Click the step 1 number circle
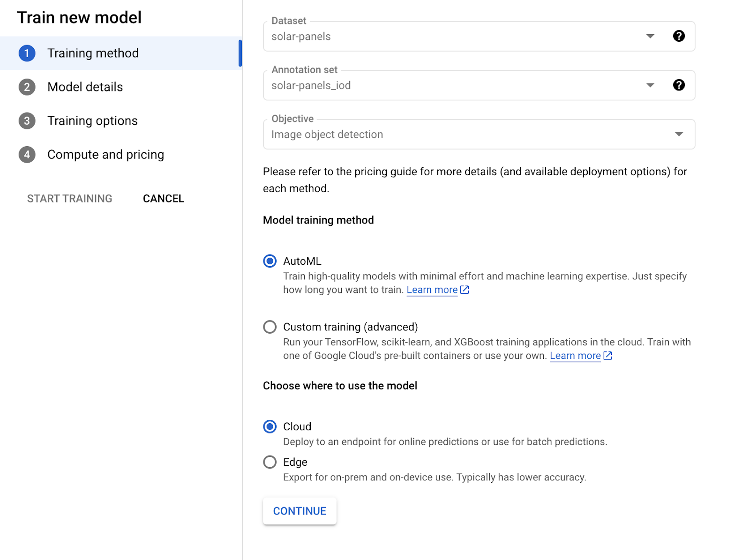The width and height of the screenshot is (750, 560). [27, 53]
